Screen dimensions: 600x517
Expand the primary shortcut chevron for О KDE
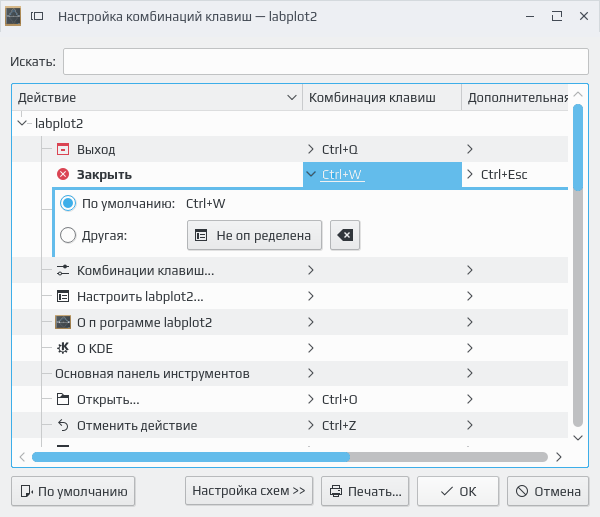click(x=310, y=348)
